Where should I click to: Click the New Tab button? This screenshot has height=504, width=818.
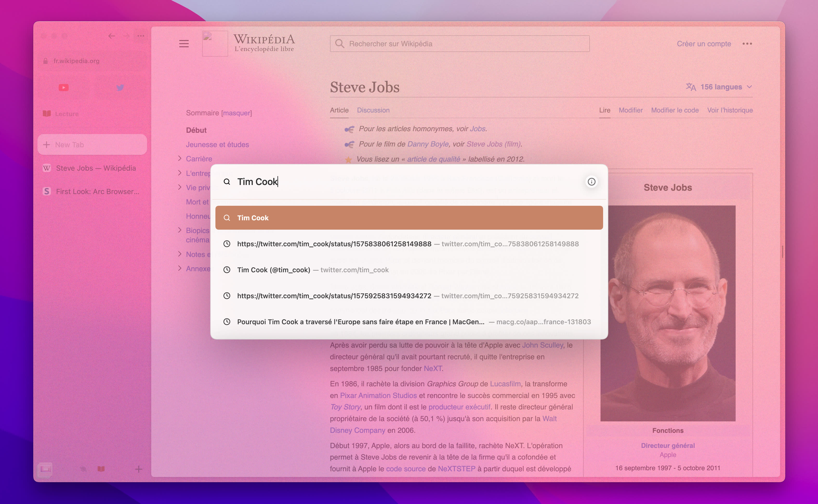click(x=92, y=145)
